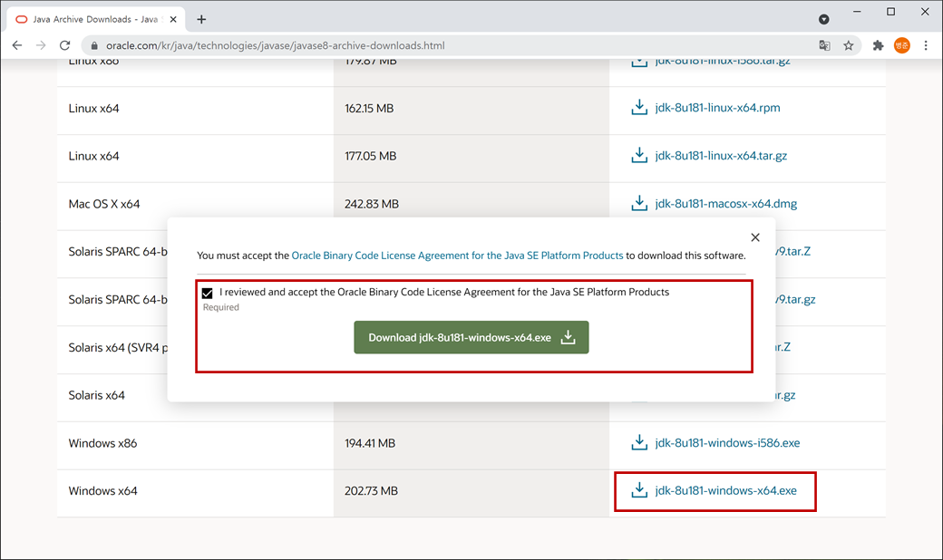
Task: Click the tab search dropdown circle icon
Action: (x=824, y=19)
